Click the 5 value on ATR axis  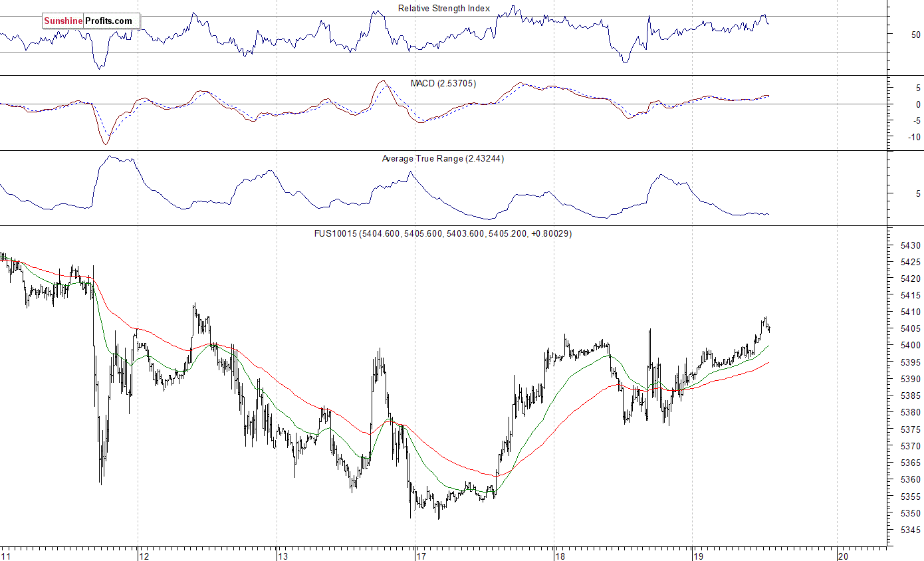(x=918, y=195)
